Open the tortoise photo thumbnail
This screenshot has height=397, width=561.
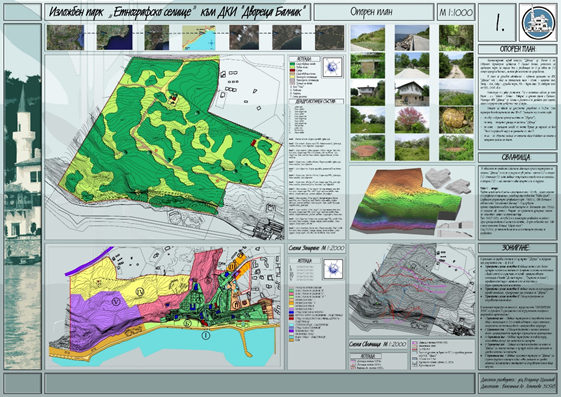click(456, 120)
